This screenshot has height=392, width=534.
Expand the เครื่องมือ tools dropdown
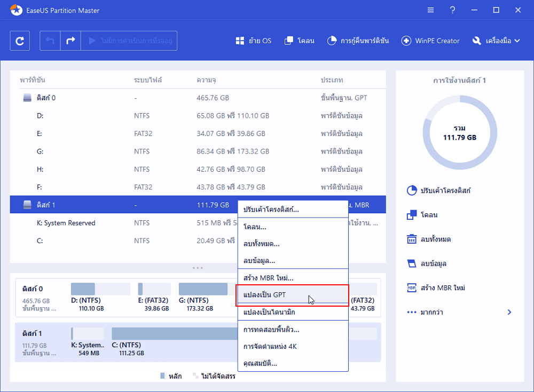click(496, 41)
